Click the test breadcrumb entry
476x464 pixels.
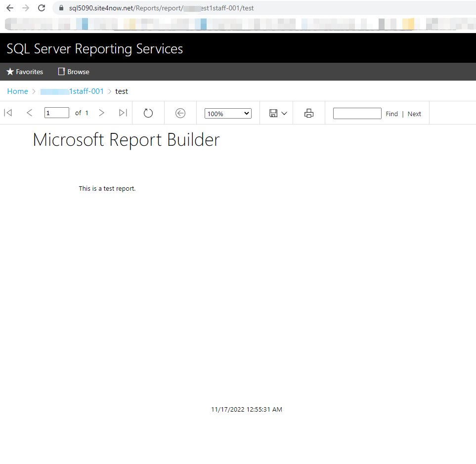point(122,91)
